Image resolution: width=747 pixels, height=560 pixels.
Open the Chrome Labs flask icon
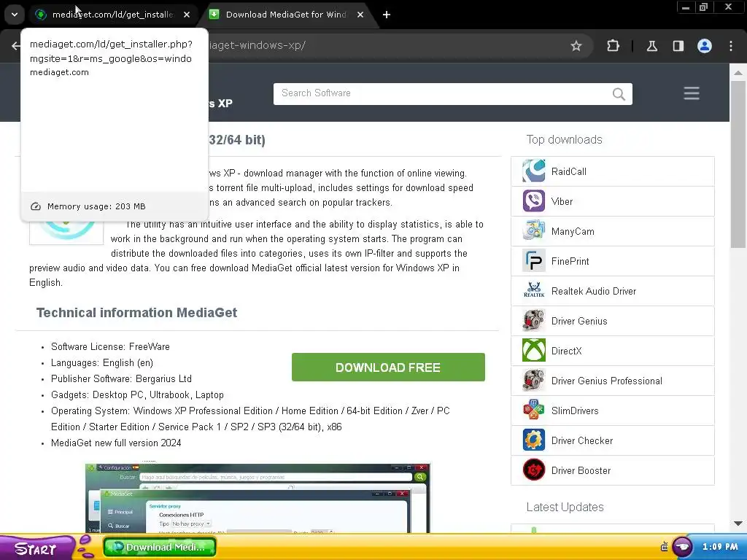651,46
